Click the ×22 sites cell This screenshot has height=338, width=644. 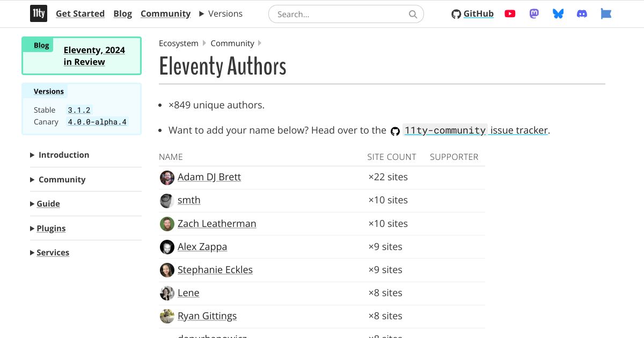coord(388,177)
